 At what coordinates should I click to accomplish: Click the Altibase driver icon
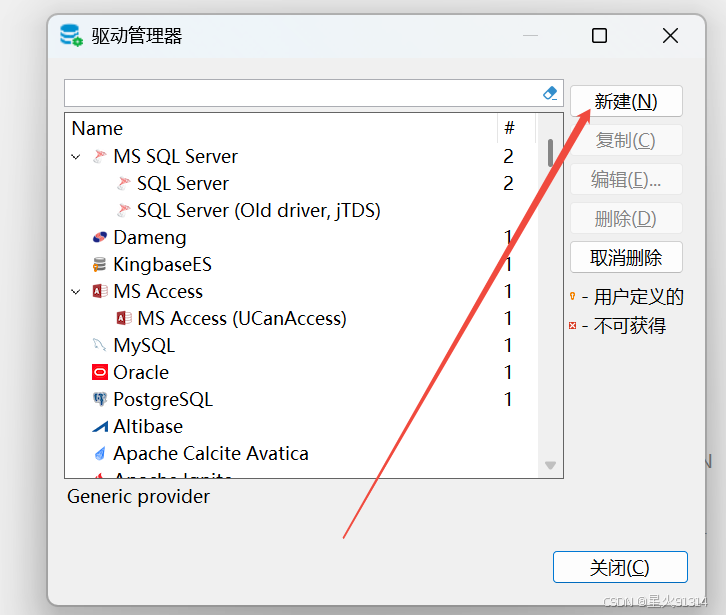(x=100, y=426)
